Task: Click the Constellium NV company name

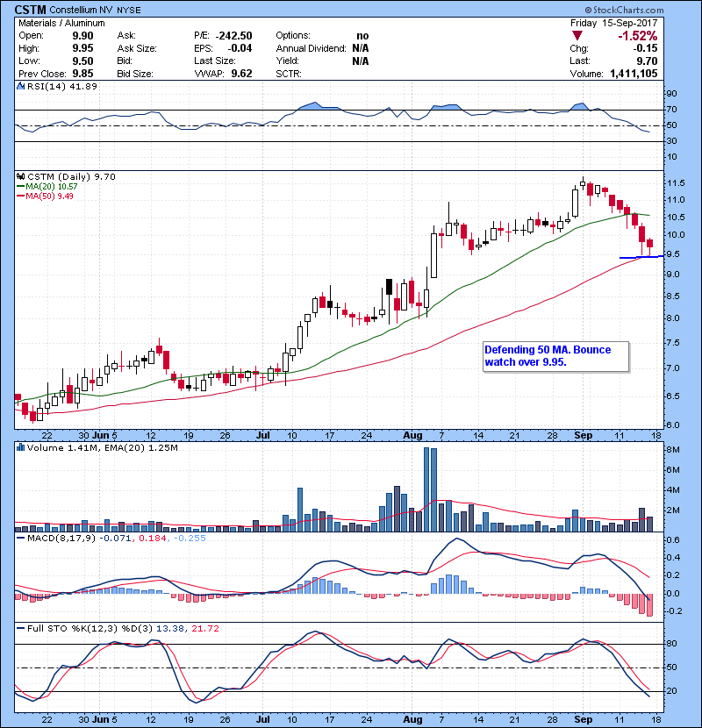Action: click(82, 10)
